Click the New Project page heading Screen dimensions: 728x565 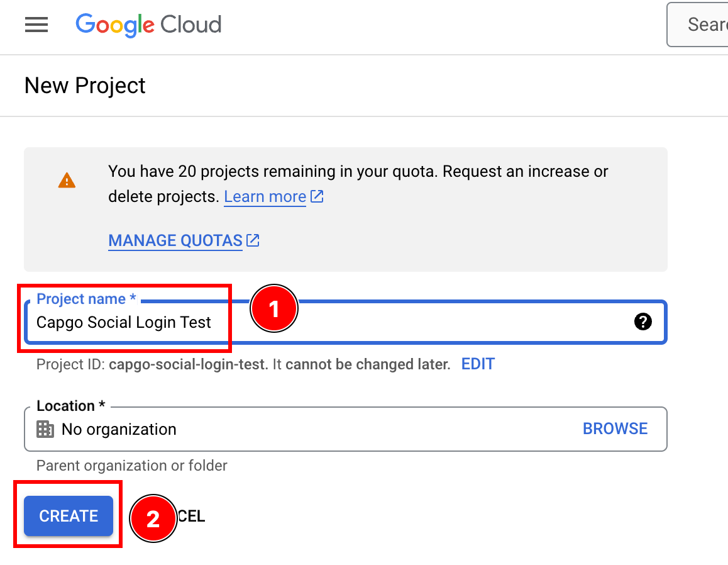tap(84, 86)
